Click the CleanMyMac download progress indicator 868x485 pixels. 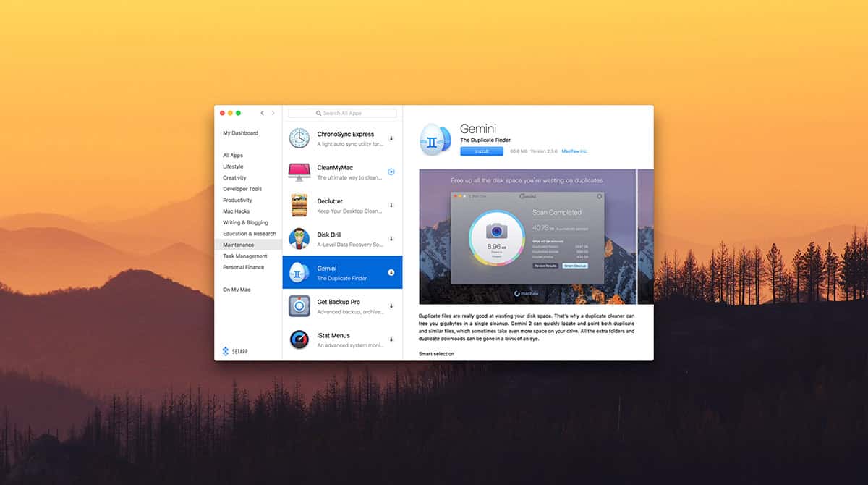(x=391, y=172)
